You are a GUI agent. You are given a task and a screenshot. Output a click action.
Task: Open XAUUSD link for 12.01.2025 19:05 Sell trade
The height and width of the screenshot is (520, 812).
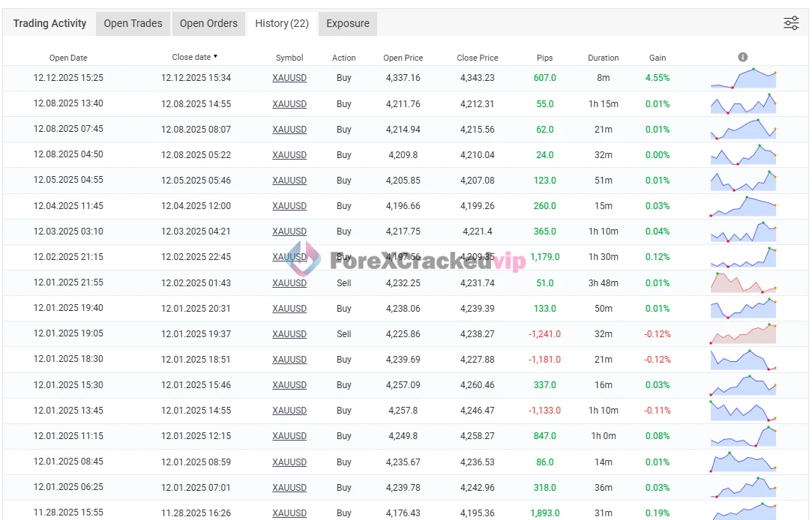pyautogui.click(x=289, y=334)
